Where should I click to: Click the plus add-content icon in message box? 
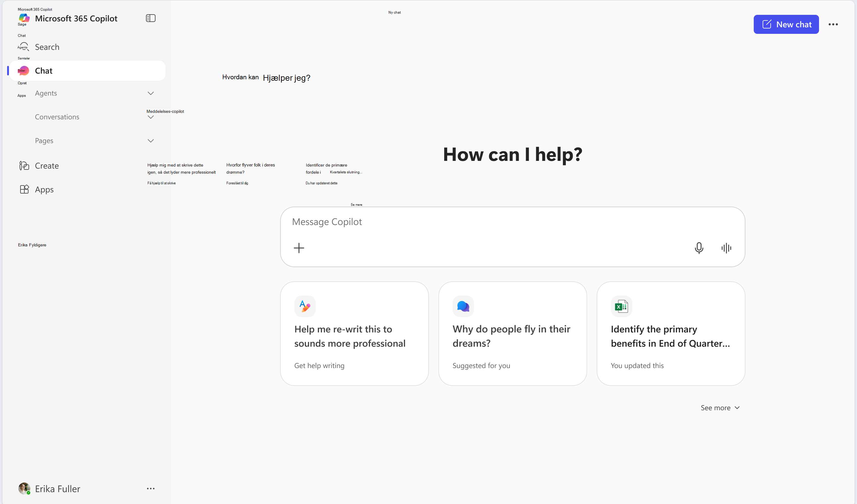click(x=299, y=248)
